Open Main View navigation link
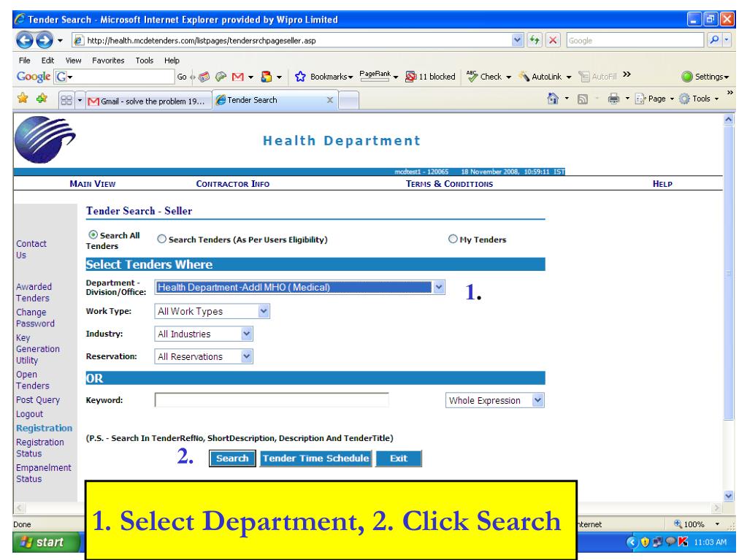This screenshot has height=560, width=747. pos(93,184)
